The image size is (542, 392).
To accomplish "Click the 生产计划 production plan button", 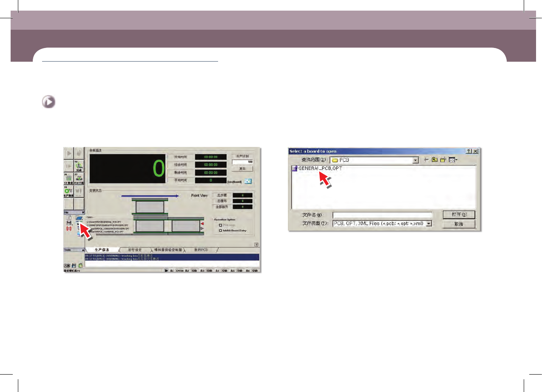I will (243, 156).
